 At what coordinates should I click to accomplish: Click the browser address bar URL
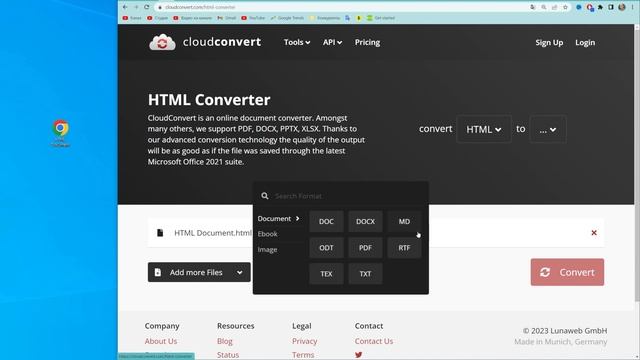(200, 7)
